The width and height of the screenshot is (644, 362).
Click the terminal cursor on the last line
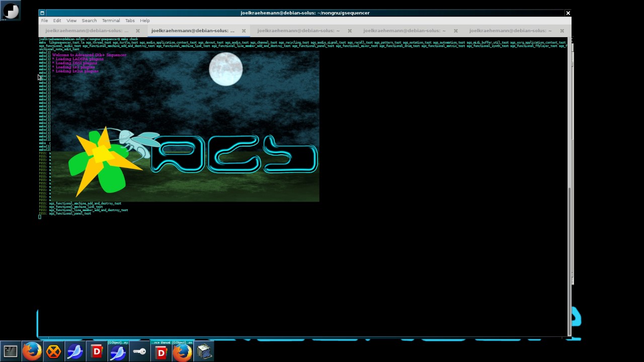pos(40,217)
